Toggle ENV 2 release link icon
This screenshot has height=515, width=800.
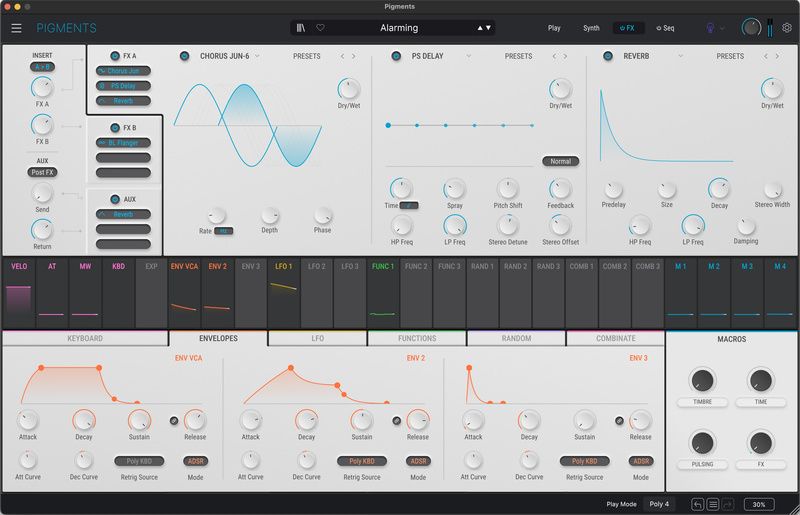tap(396, 421)
